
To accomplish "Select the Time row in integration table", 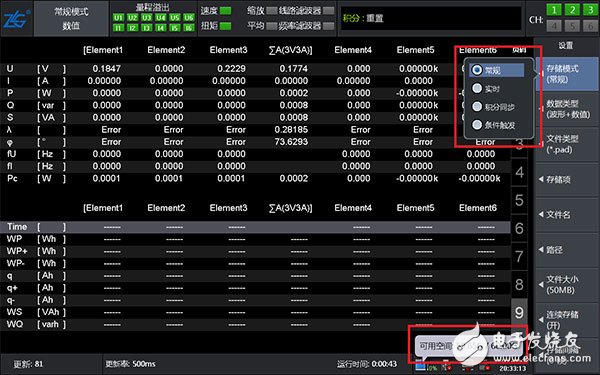I will click(255, 227).
